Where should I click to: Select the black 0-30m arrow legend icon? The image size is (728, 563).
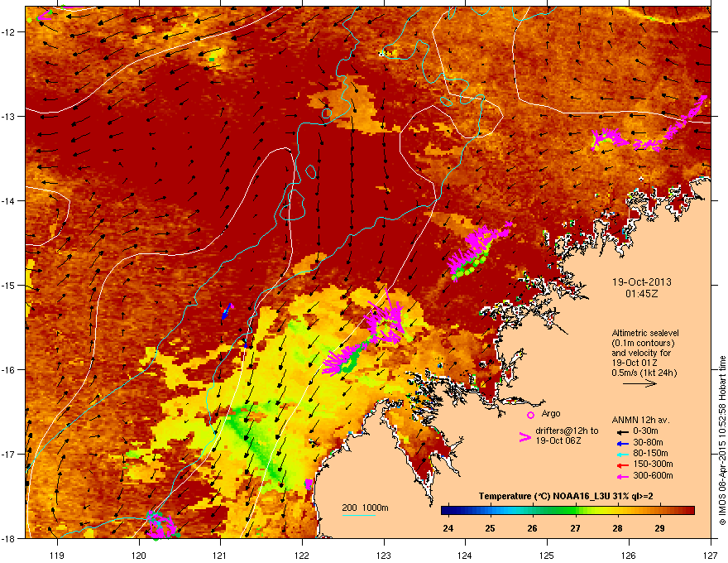tap(622, 431)
